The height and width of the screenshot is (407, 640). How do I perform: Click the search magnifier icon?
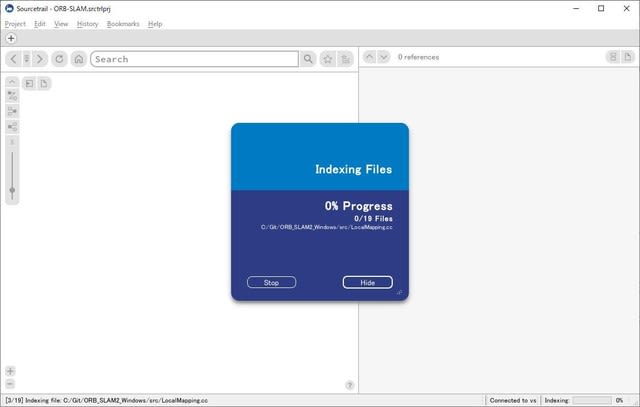pyautogui.click(x=308, y=59)
